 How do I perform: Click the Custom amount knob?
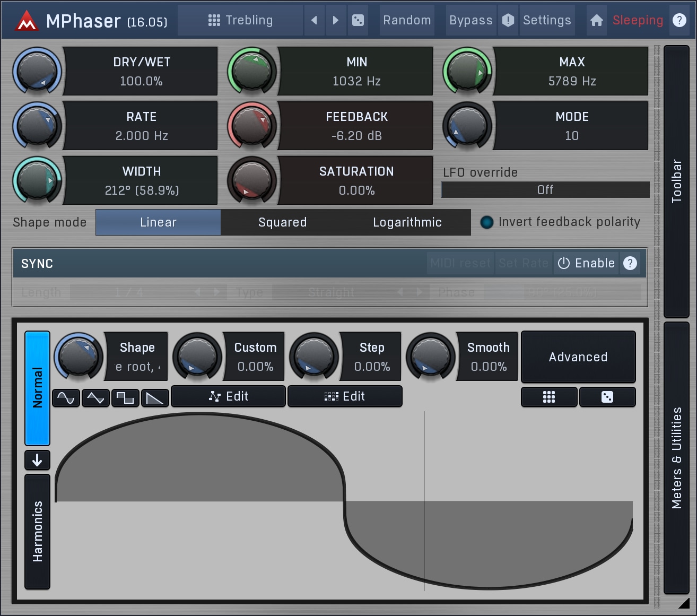197,357
